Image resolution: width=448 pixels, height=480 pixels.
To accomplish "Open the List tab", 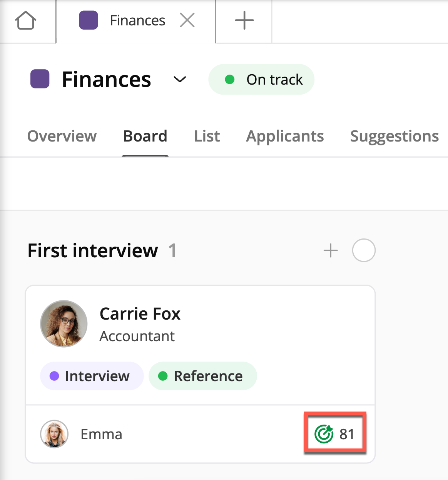I will pyautogui.click(x=207, y=136).
